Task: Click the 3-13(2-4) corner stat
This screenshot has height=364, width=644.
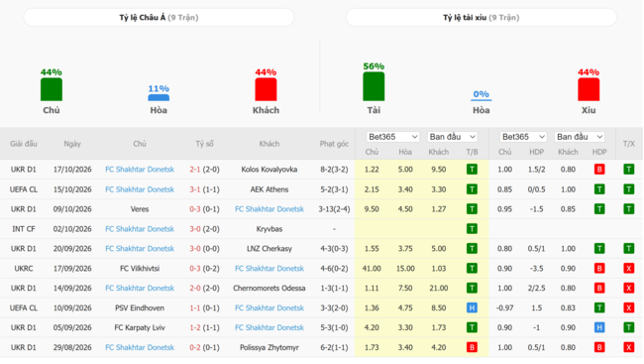Action: point(334,209)
